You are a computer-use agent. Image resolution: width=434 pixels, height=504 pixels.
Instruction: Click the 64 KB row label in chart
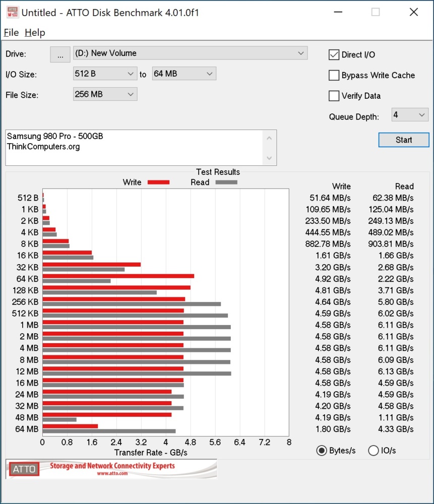tap(27, 279)
